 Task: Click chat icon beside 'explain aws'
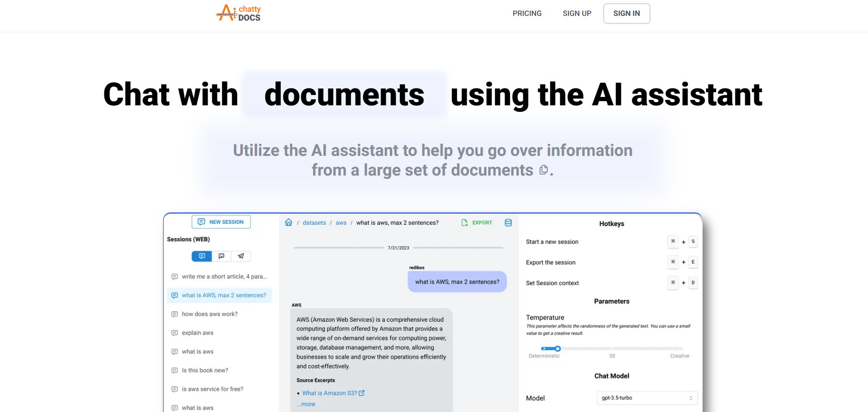[175, 333]
